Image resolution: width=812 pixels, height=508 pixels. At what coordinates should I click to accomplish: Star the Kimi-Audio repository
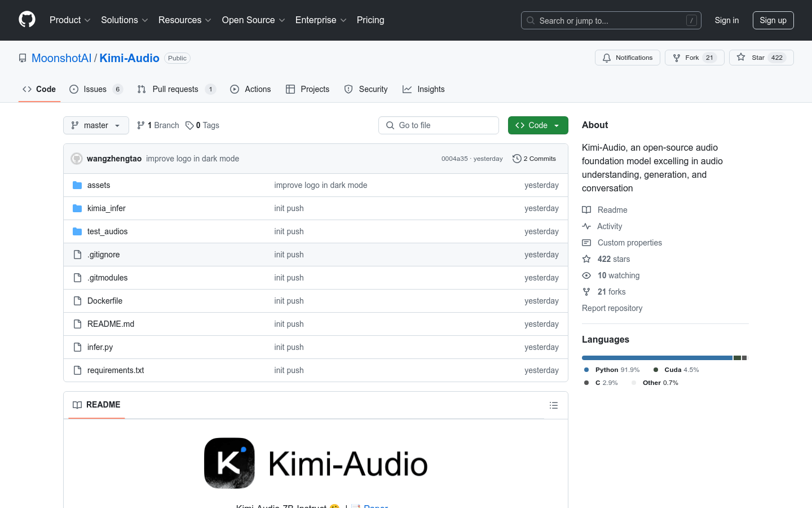(x=761, y=58)
